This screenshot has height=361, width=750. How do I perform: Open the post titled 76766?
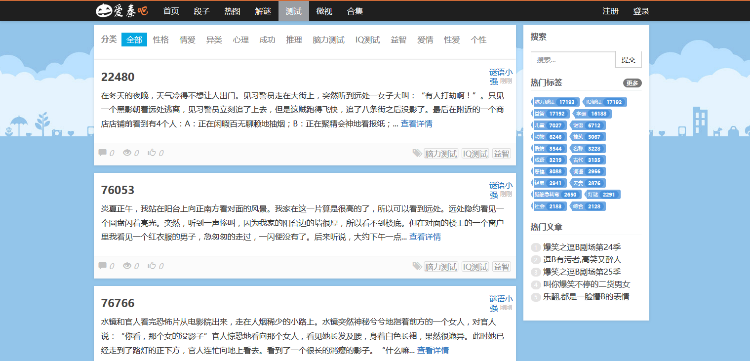118,303
